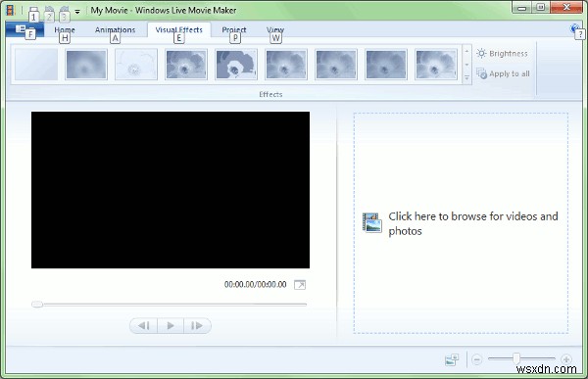Click Apply to all button
Image resolution: width=588 pixels, height=379 pixels.
(504, 73)
